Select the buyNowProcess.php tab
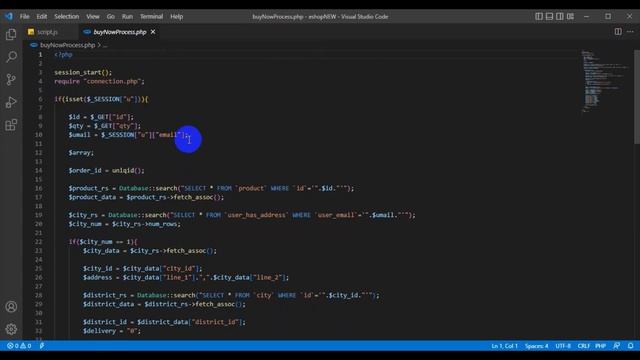Image resolution: width=640 pixels, height=360 pixels. (x=120, y=32)
